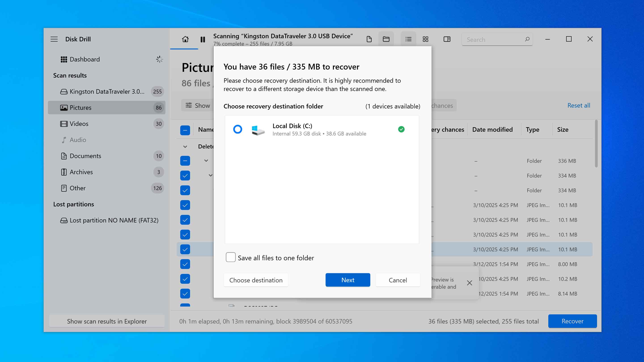Click the Next button
This screenshot has height=362, width=644.
[347, 280]
